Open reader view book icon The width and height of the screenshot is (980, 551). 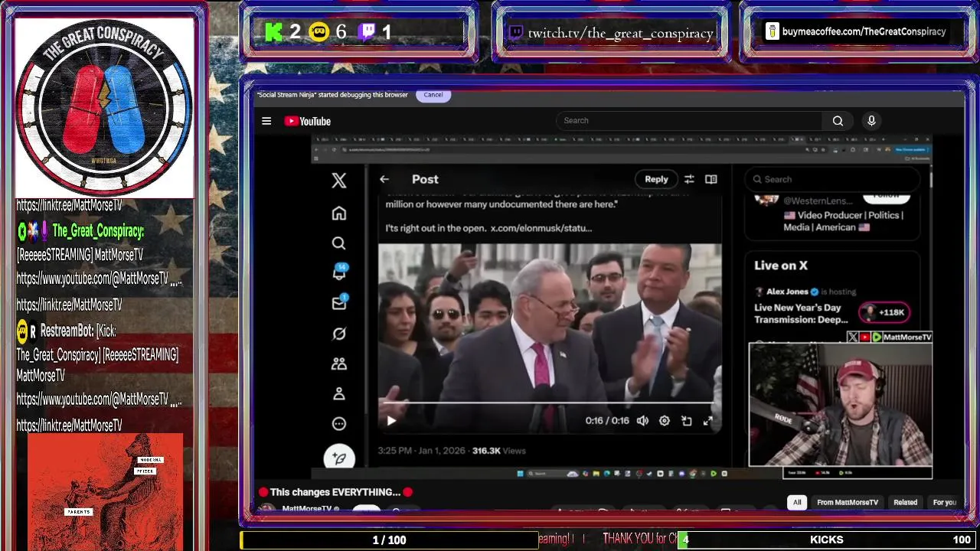(x=711, y=179)
